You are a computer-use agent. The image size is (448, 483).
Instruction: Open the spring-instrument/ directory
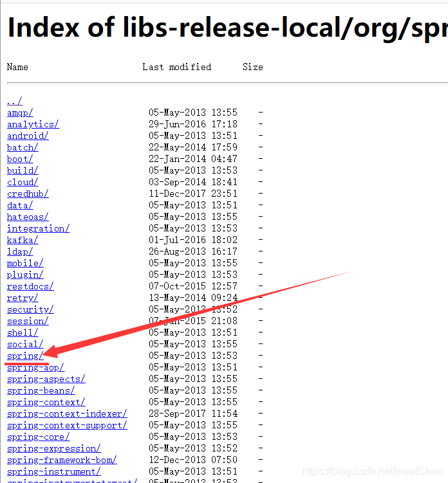(53, 471)
